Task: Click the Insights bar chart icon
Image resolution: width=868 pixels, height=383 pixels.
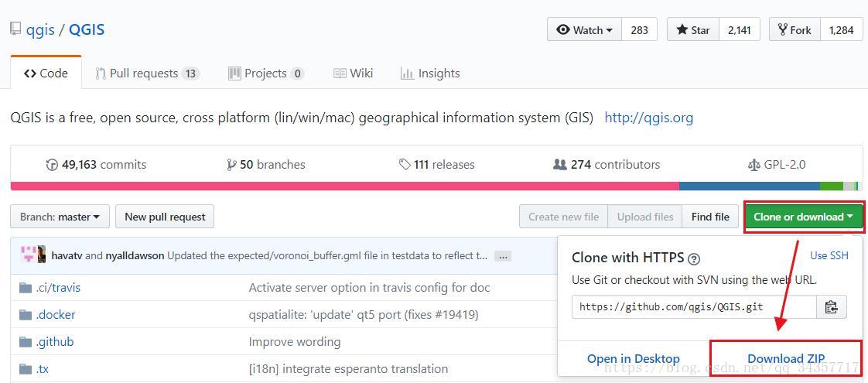Action: click(407, 74)
